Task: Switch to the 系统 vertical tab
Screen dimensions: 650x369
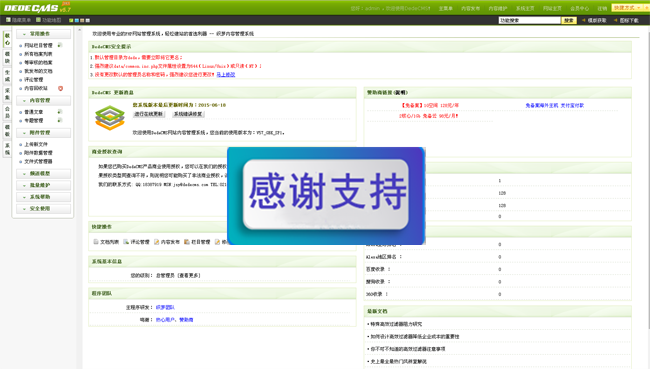Action: pyautogui.click(x=7, y=149)
